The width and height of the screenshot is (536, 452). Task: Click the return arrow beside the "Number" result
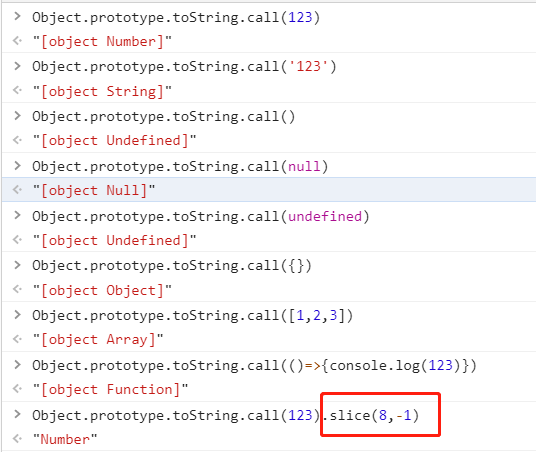click(x=17, y=438)
